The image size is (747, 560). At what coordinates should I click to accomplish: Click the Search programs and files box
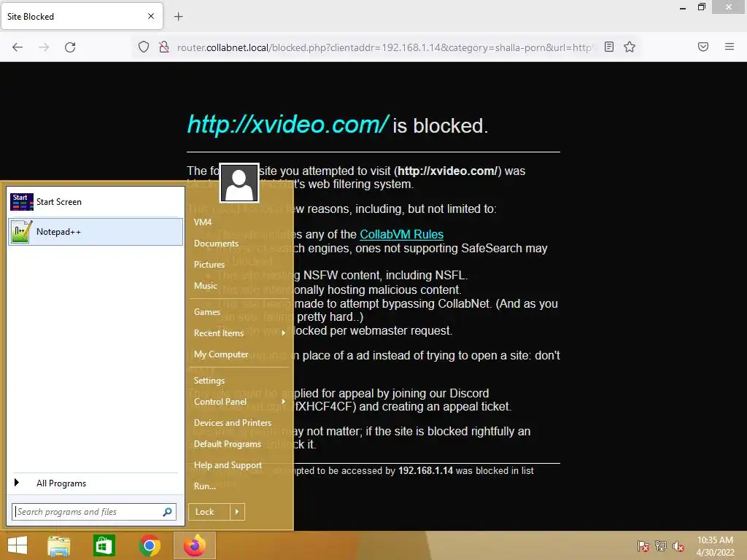coord(94,512)
